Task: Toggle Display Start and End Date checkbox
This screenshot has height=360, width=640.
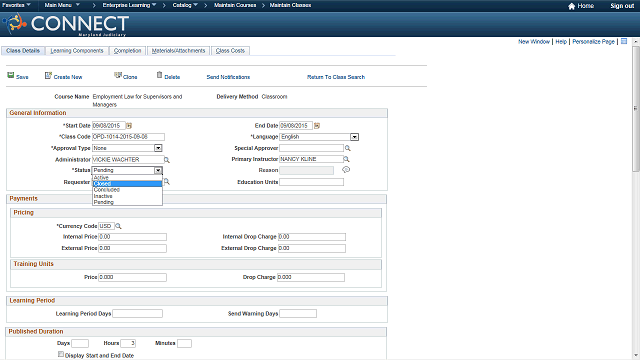Action: pos(61,354)
